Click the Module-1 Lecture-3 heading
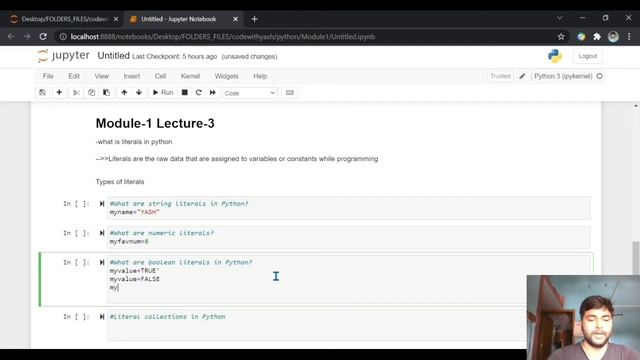This screenshot has width=640, height=360. 155,123
